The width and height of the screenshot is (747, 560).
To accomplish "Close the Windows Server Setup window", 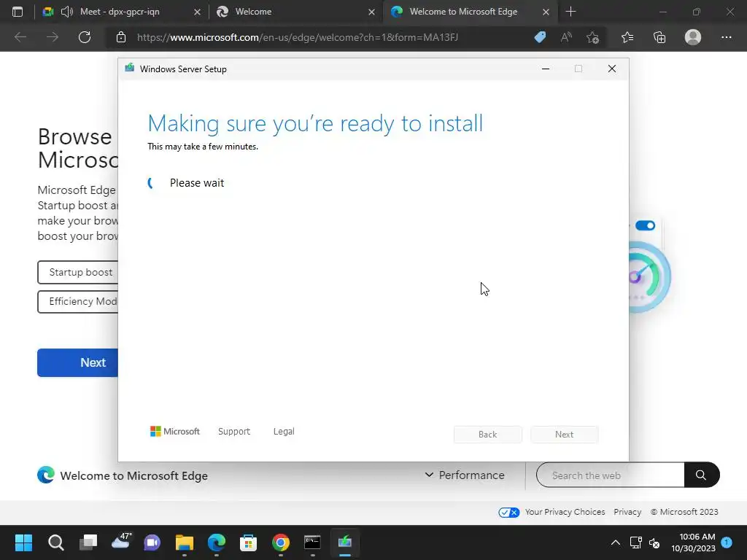I will coord(612,69).
